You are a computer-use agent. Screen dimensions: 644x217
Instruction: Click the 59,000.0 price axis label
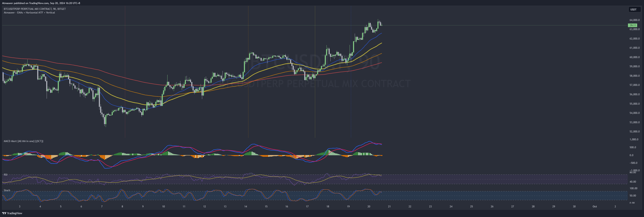[635, 66]
